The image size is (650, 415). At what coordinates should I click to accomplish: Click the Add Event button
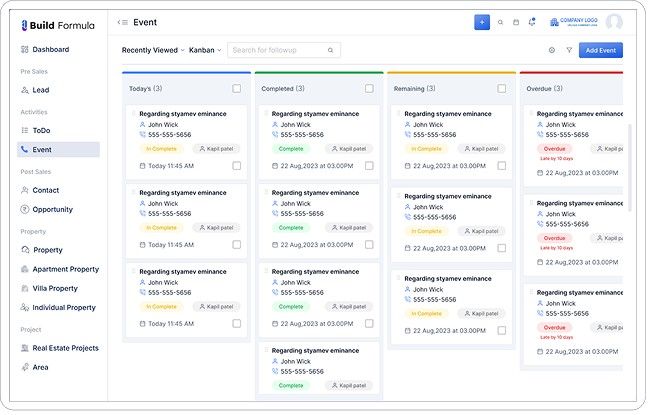[x=603, y=50]
